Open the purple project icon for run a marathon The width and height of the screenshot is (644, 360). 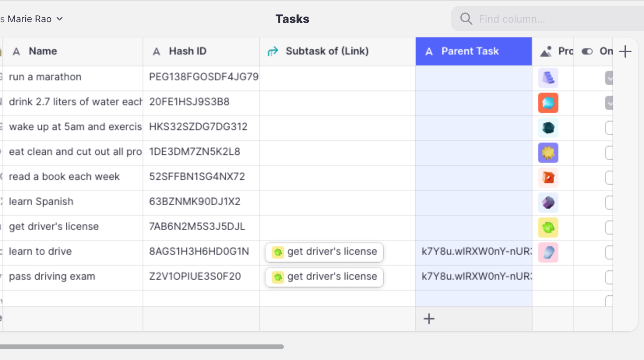pyautogui.click(x=548, y=78)
